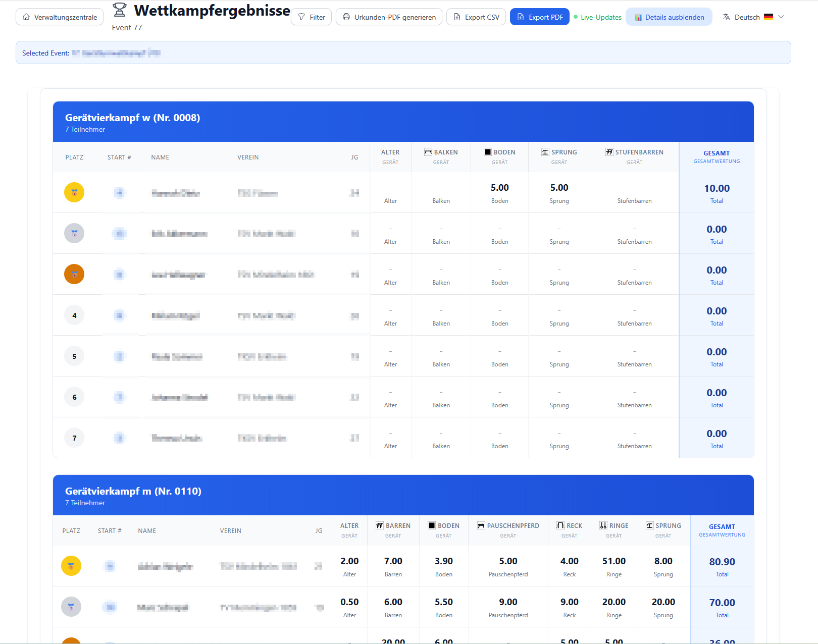Open the Deutsch language dropdown
Image resolution: width=818 pixels, height=644 pixels.
click(753, 17)
